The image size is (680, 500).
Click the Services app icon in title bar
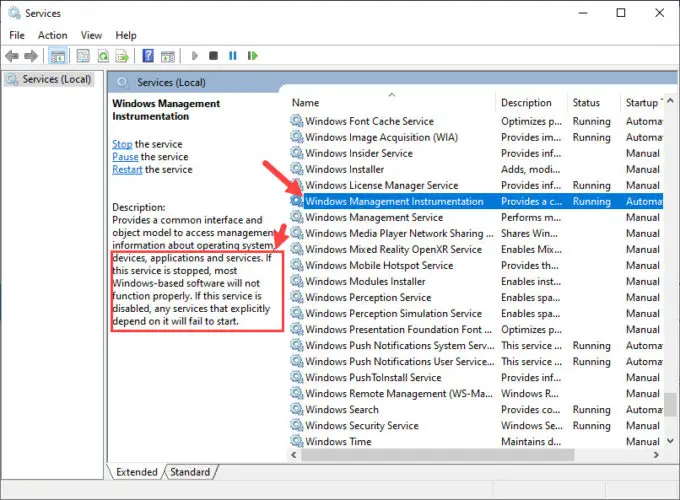coord(14,13)
